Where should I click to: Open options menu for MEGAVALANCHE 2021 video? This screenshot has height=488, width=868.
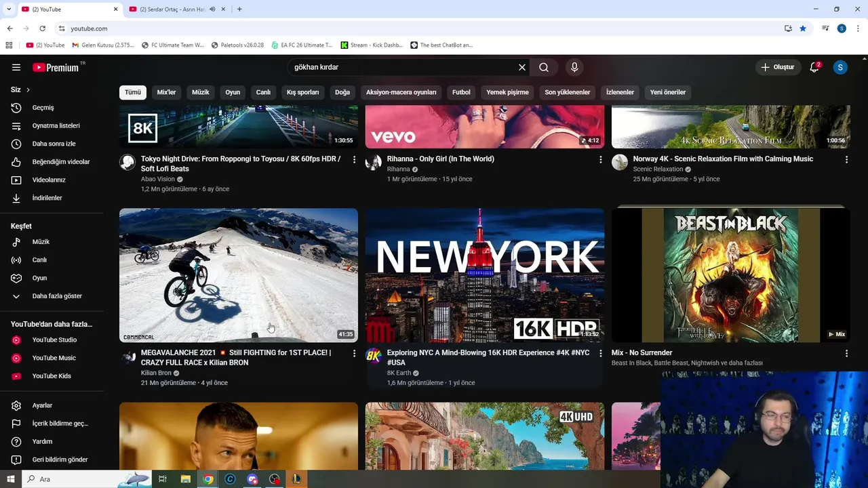(x=354, y=353)
